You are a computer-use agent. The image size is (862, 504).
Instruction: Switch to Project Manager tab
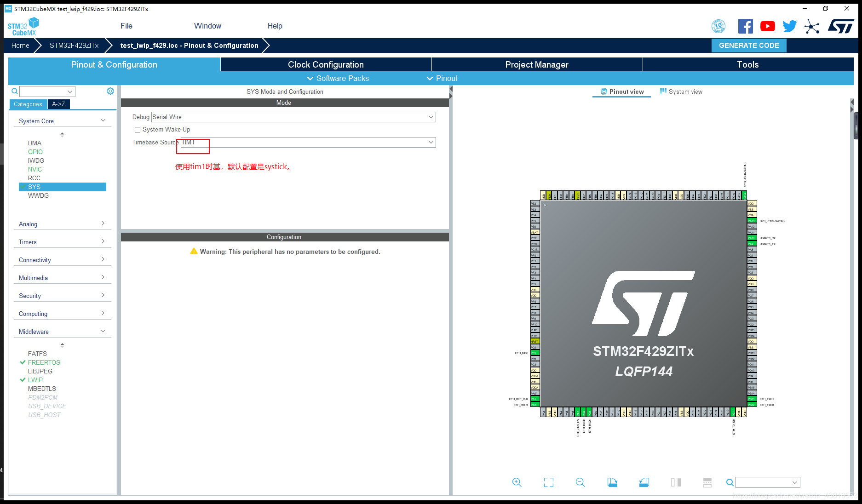[537, 64]
